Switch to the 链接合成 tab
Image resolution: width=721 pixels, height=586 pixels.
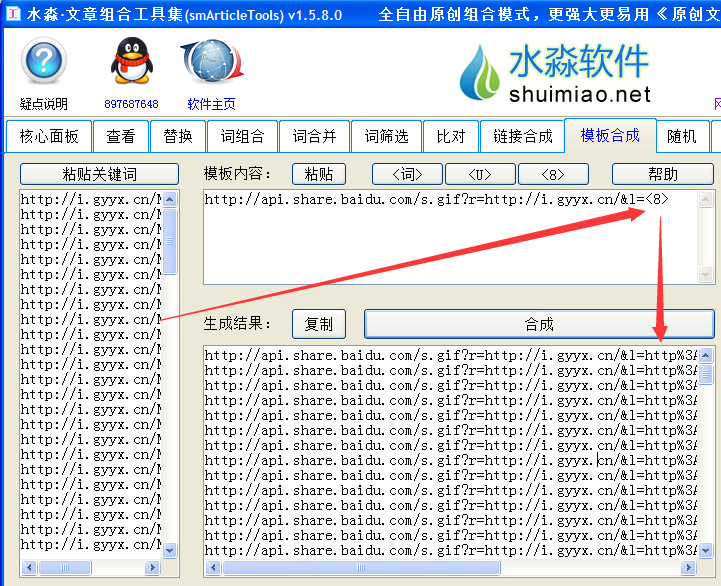point(522,136)
